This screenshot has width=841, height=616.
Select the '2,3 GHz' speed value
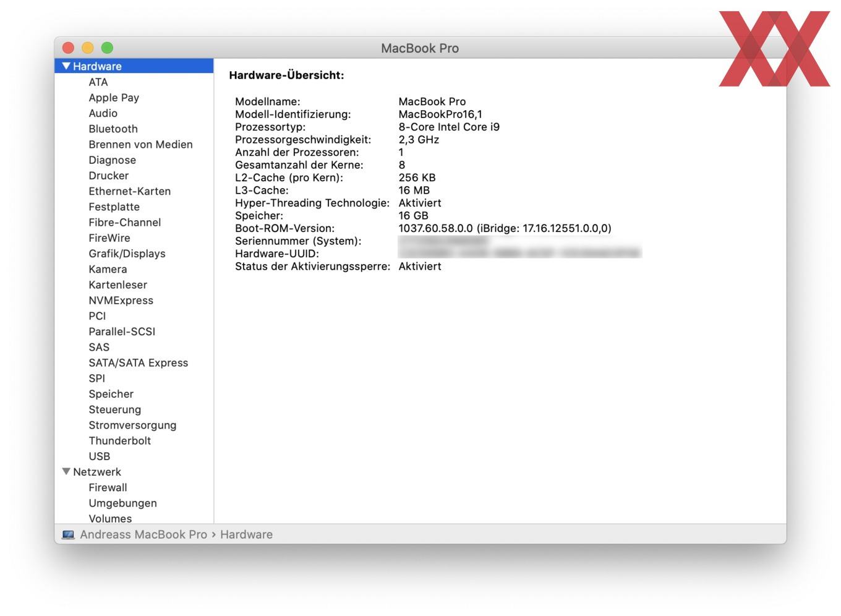click(419, 139)
